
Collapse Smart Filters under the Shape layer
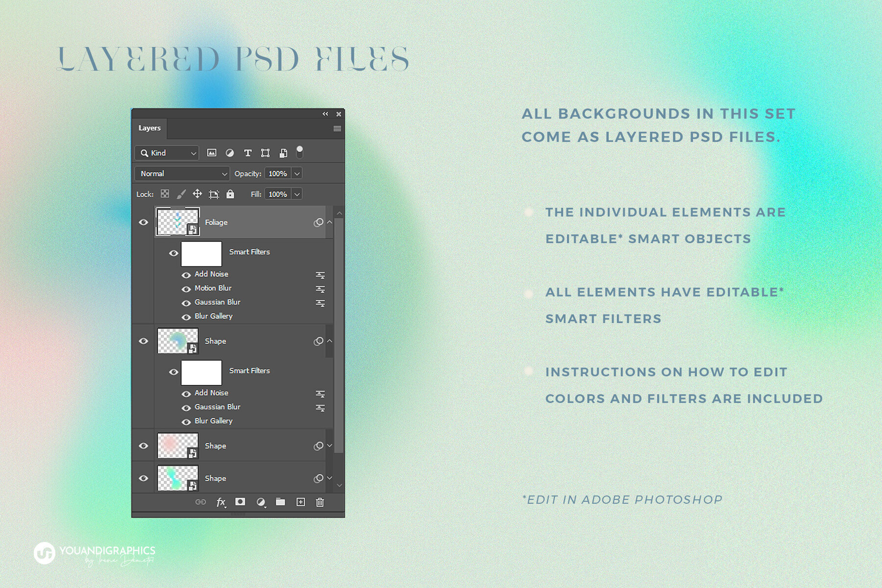click(x=329, y=341)
